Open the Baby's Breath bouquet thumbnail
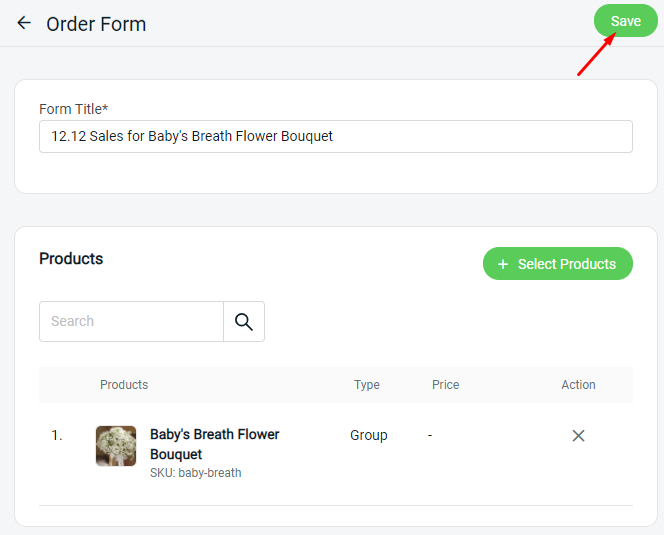Image resolution: width=664 pixels, height=535 pixels. [116, 446]
